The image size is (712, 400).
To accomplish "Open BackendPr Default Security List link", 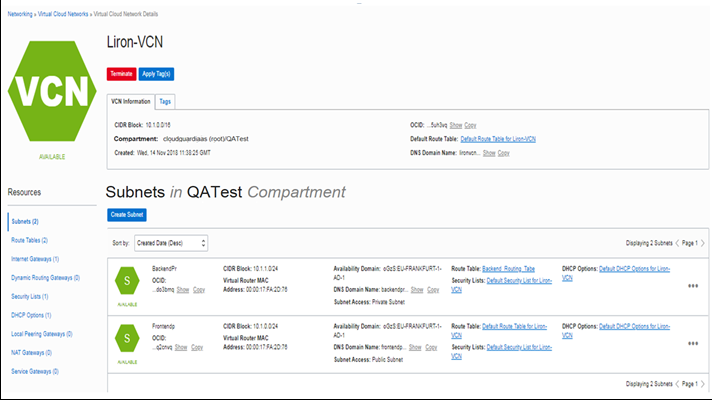I will (519, 281).
